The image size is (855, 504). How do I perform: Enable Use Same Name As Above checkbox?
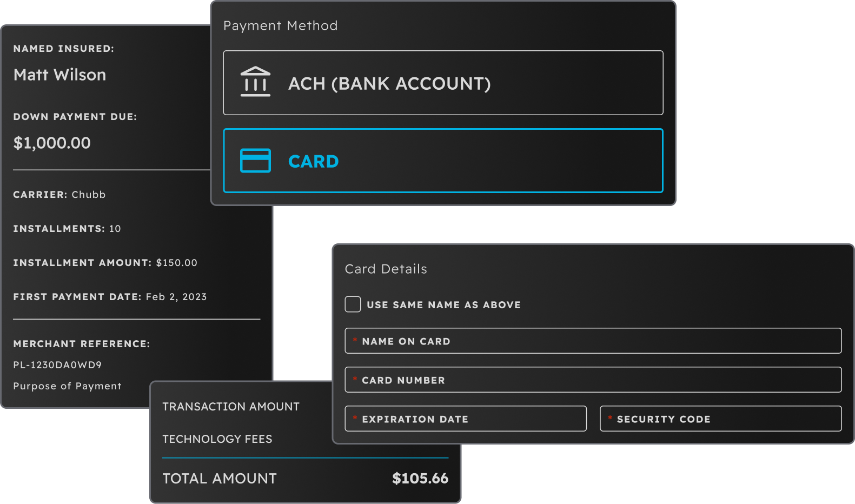coord(353,304)
